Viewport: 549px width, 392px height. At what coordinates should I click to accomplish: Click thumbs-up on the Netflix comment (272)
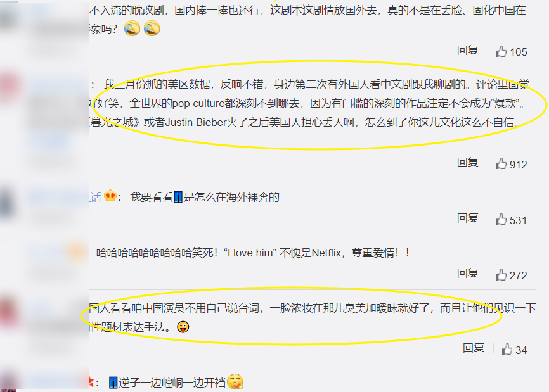coord(501,275)
